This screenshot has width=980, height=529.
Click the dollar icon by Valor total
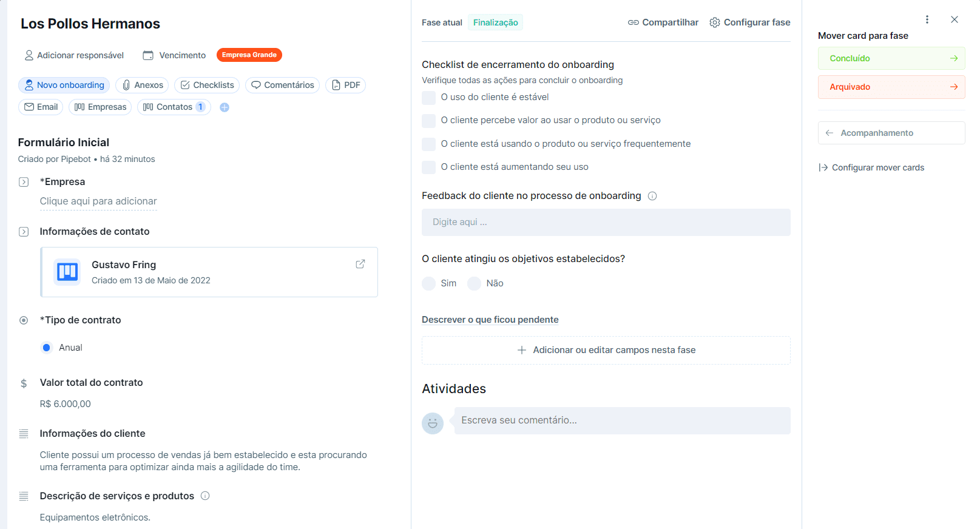24,383
